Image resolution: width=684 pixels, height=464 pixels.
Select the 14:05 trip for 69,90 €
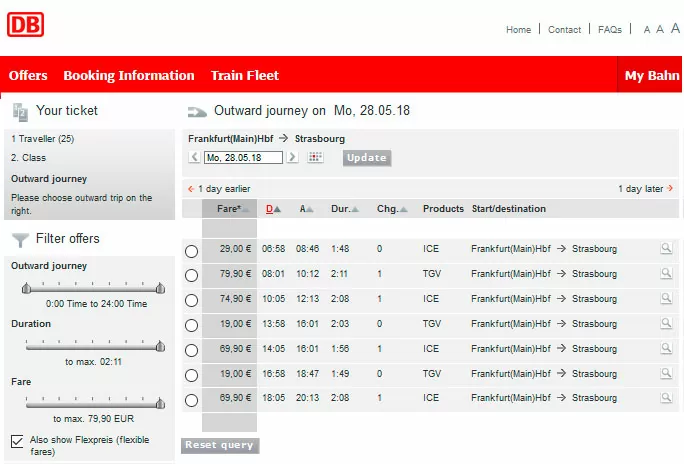[192, 350]
